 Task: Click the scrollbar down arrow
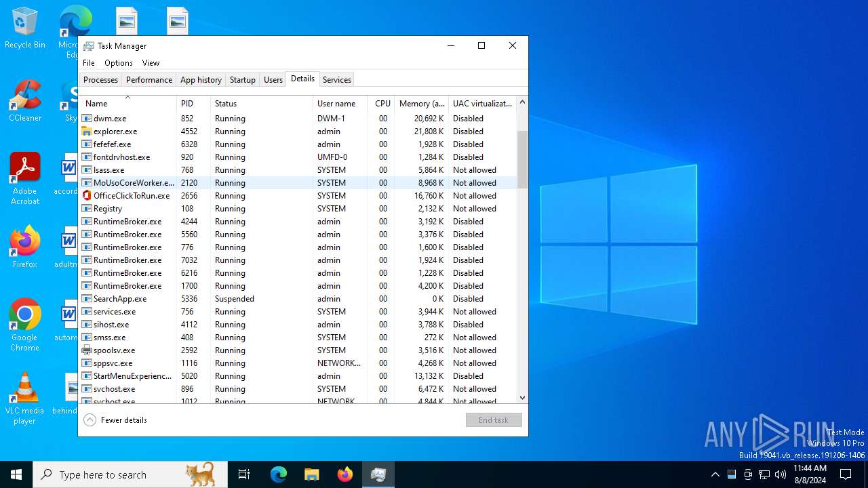tap(522, 398)
